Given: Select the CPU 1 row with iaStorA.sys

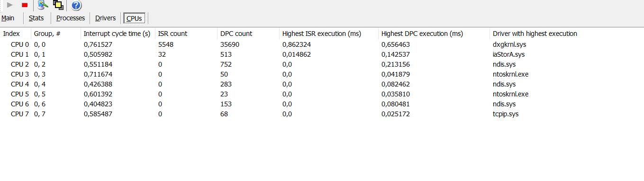Looking at the screenshot, I should 322,54.
